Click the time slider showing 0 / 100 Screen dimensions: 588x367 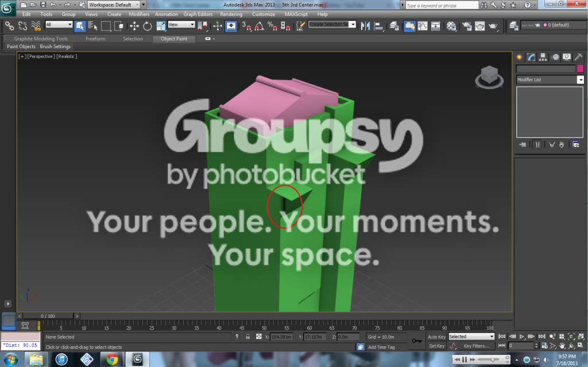coord(48,316)
